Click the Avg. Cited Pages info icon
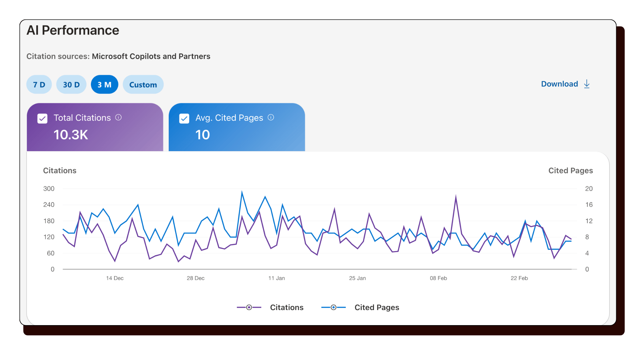 pos(271,118)
